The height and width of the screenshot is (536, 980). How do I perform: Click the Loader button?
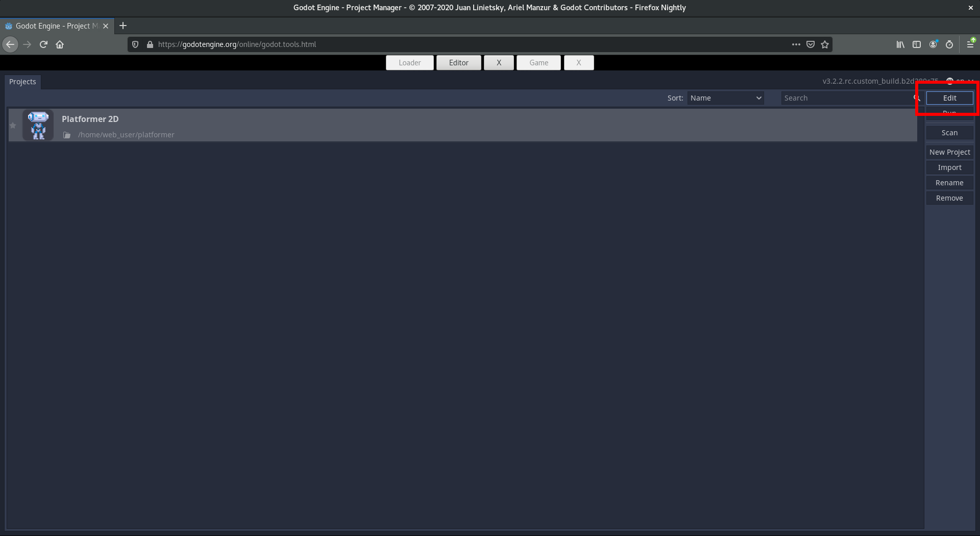(x=410, y=63)
